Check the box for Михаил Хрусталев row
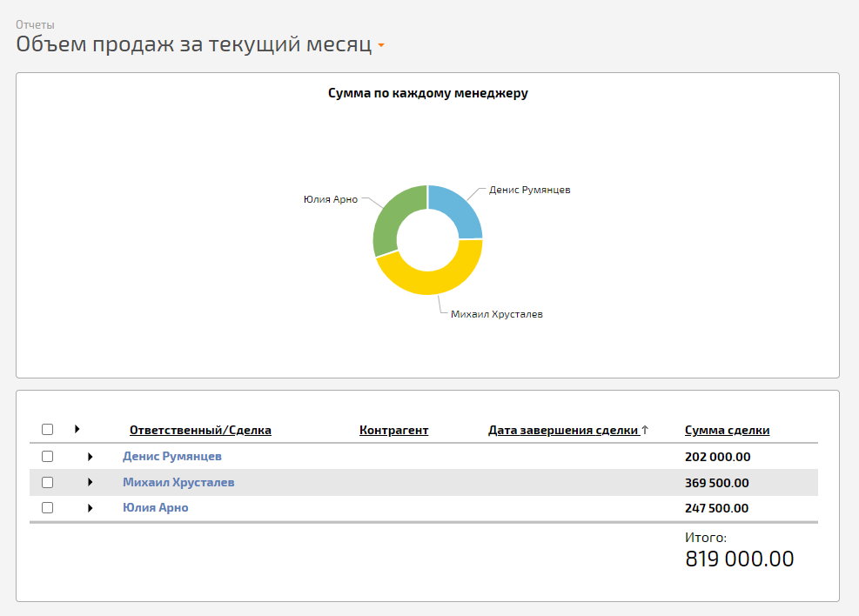 tap(48, 482)
